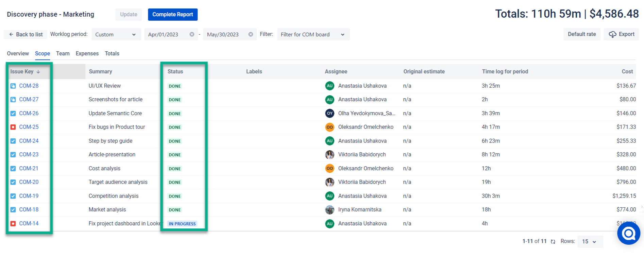
Task: Select the Scope tab
Action: pyautogui.click(x=43, y=53)
